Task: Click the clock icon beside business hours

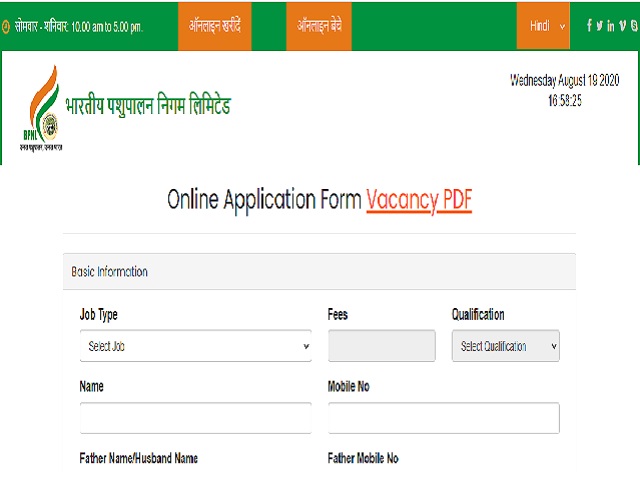Action: pos(5,27)
